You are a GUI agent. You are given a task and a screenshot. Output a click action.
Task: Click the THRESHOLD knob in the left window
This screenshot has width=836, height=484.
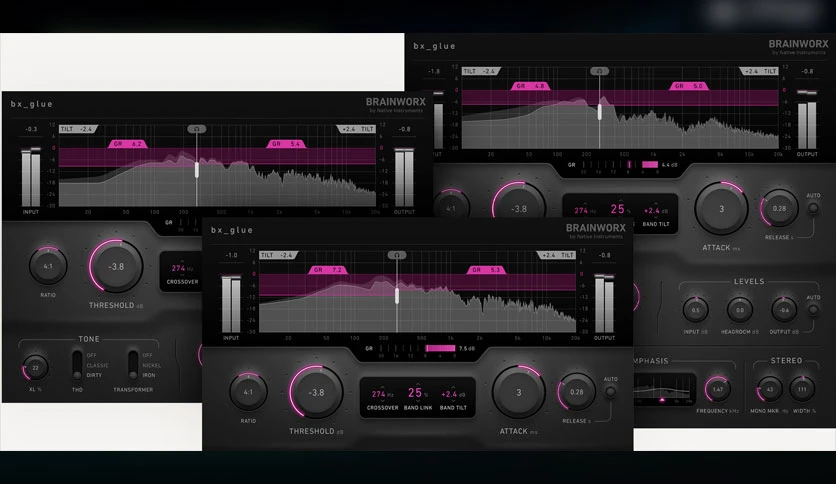coord(116,267)
